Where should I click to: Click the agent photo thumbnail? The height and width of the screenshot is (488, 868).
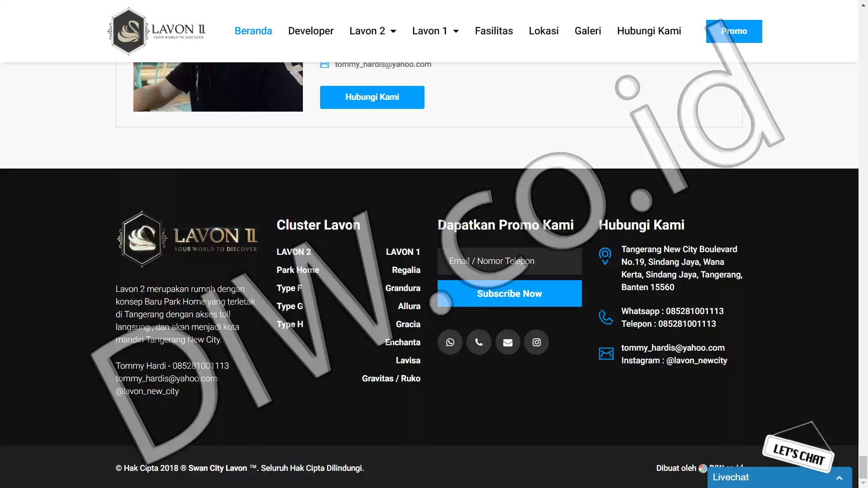tap(218, 87)
